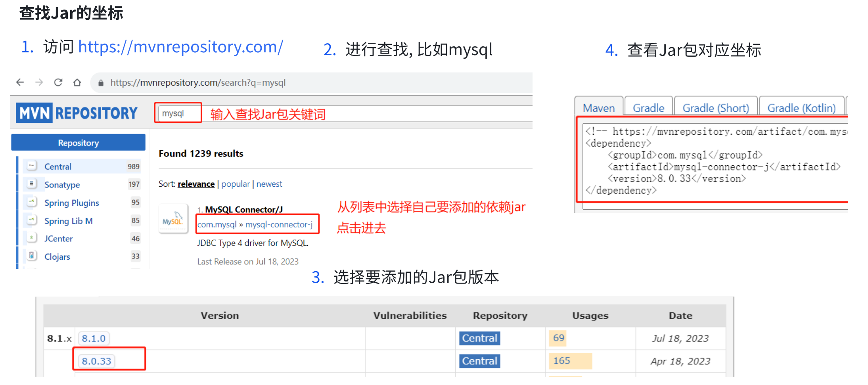
Task: Click the lock icon in address bar
Action: (x=101, y=83)
